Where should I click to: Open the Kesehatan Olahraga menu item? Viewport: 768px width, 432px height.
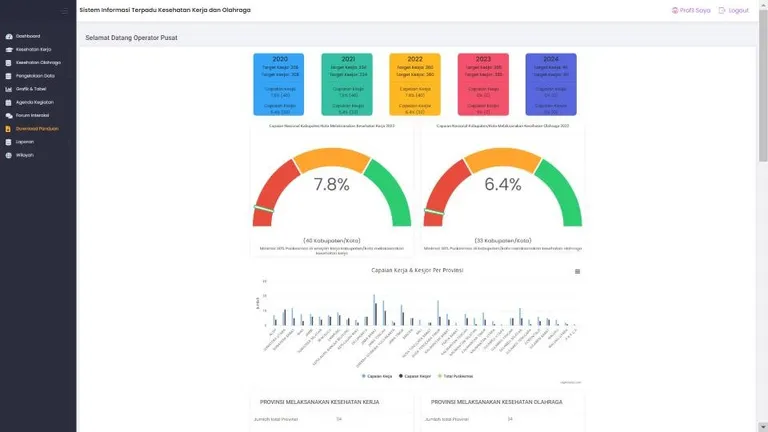(x=38, y=63)
